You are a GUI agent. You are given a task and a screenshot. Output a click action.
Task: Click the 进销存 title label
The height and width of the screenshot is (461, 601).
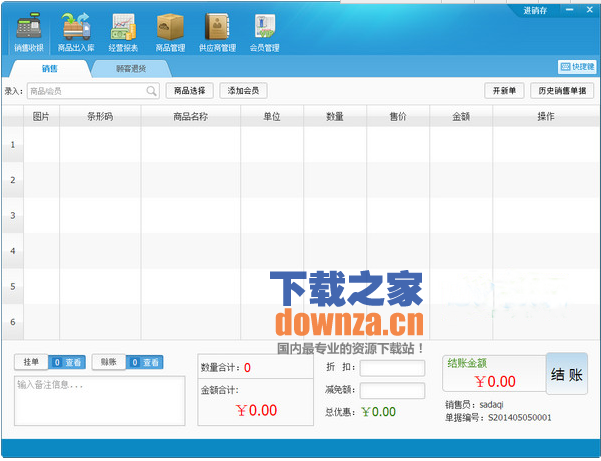pos(535,11)
